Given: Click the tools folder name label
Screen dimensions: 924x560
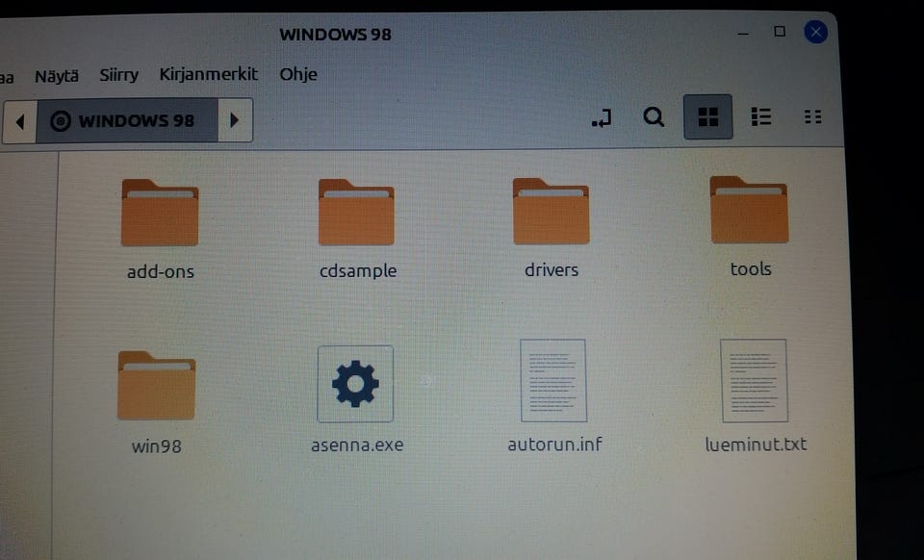Looking at the screenshot, I should point(750,269).
